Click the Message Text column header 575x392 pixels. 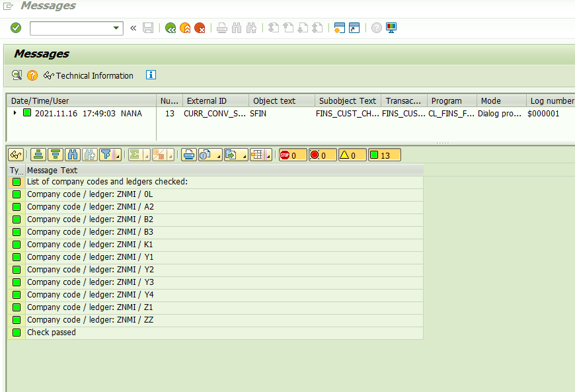[52, 170]
